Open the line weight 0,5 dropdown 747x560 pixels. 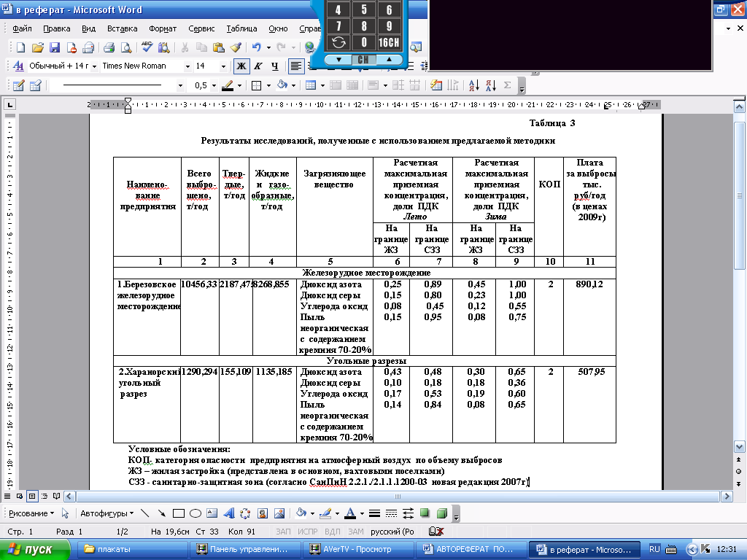214,86
